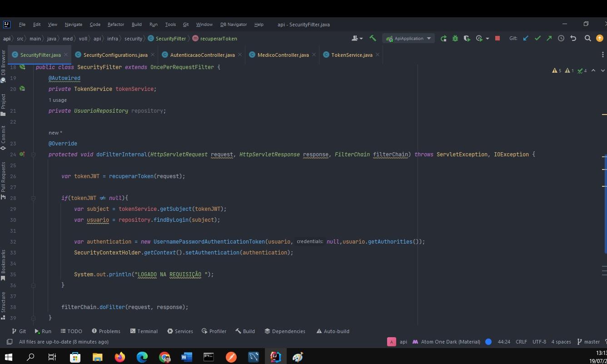Screen dimensions: 607x364
Task: Toggle the Services tool window
Action: (180, 331)
